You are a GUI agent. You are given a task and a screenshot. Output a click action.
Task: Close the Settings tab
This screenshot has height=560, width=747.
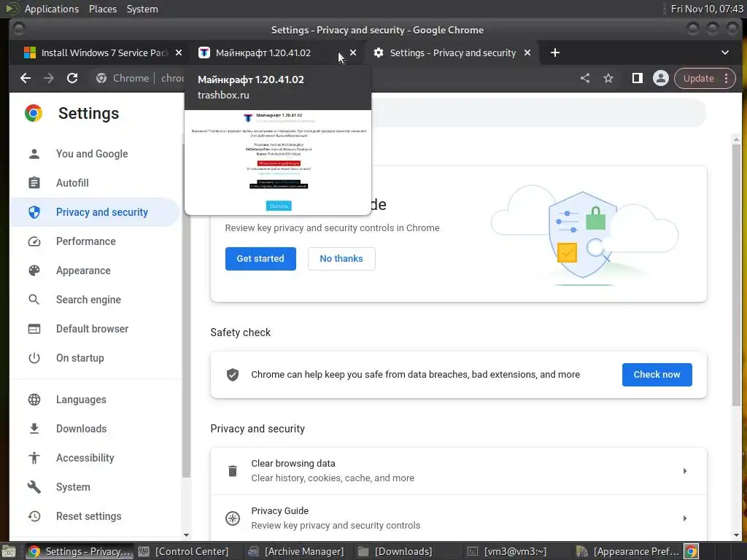click(x=527, y=52)
